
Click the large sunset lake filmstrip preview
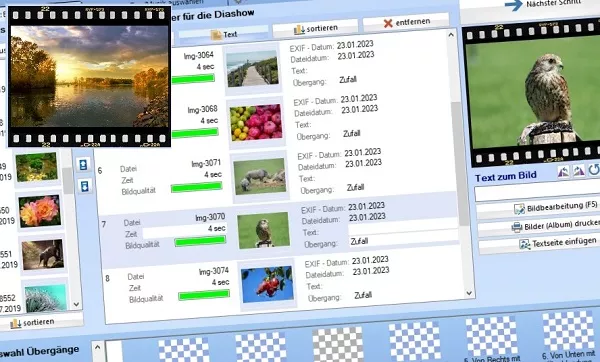[89, 76]
